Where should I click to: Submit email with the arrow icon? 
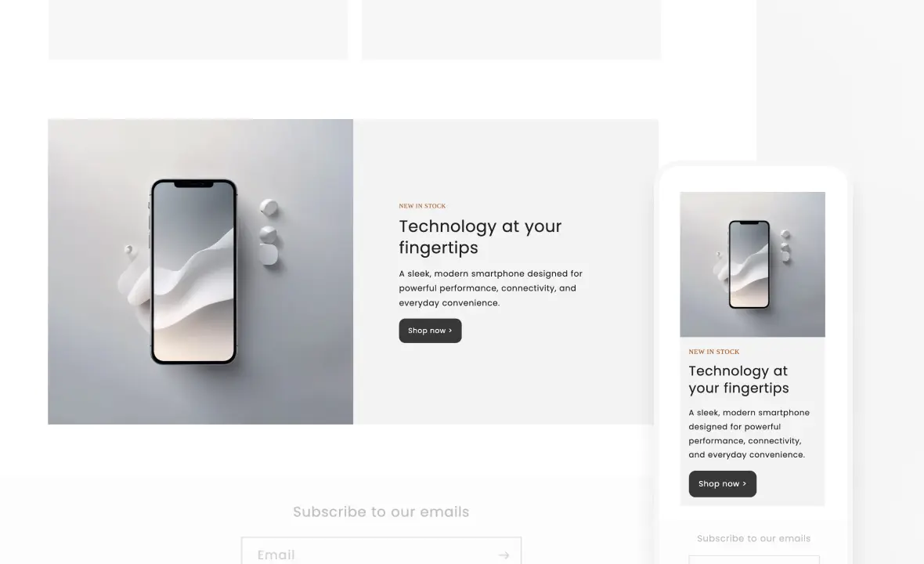click(x=504, y=555)
